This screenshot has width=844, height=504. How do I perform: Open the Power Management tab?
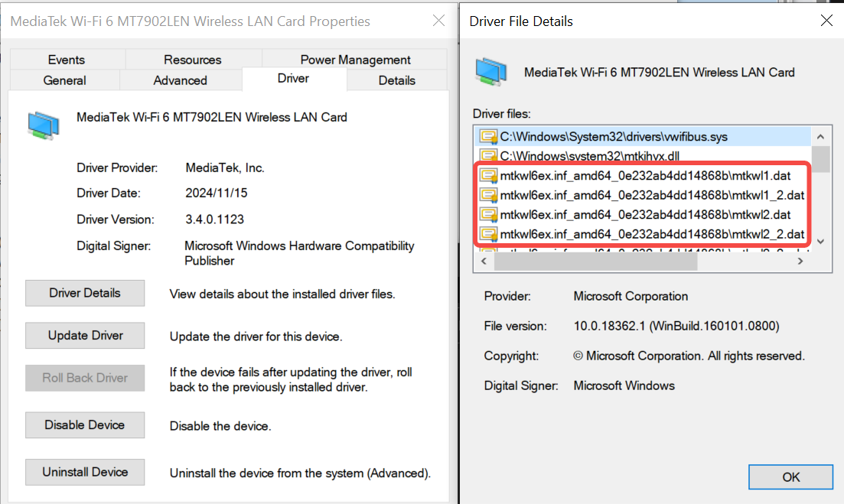pyautogui.click(x=355, y=60)
